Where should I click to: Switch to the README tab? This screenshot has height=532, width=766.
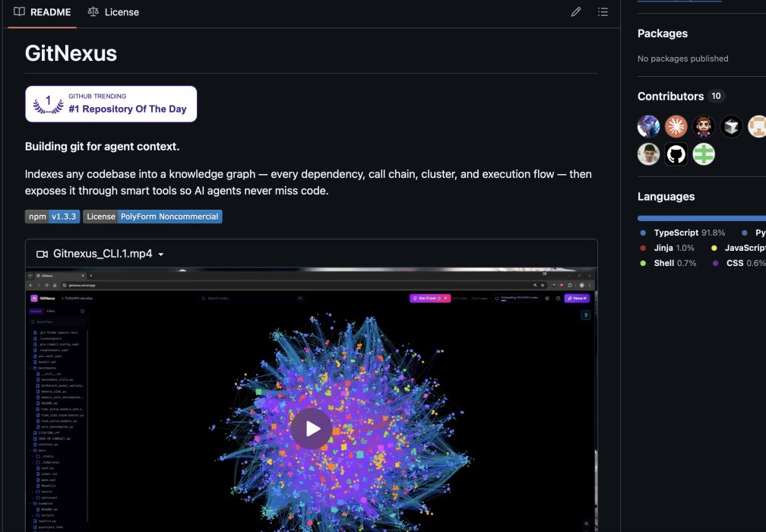42,12
